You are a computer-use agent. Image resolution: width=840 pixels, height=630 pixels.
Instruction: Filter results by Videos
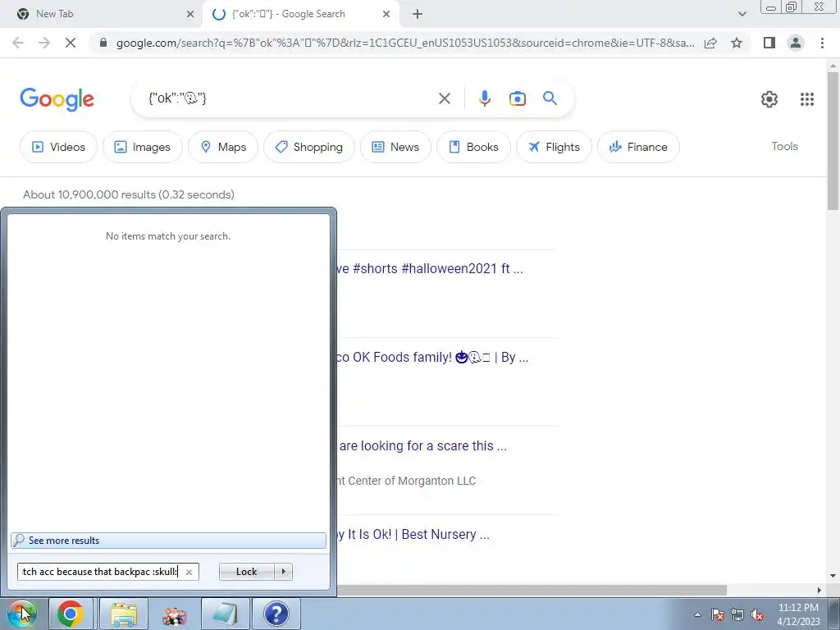click(58, 147)
